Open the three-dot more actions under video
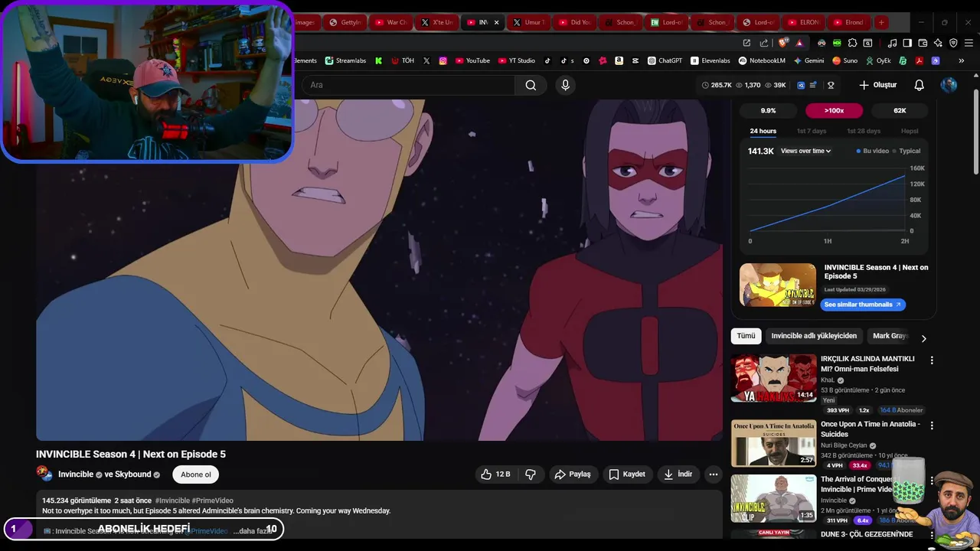980x551 pixels. tap(713, 474)
